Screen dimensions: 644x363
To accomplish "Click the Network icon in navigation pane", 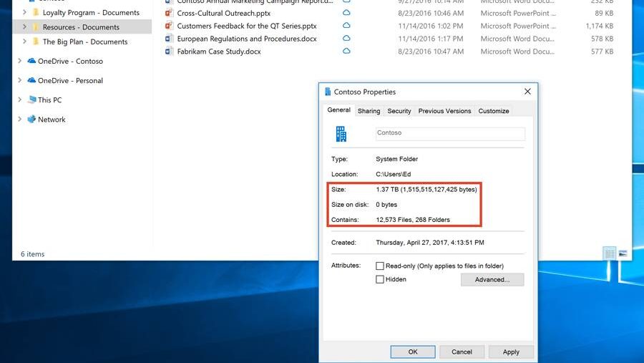I will coord(31,120).
